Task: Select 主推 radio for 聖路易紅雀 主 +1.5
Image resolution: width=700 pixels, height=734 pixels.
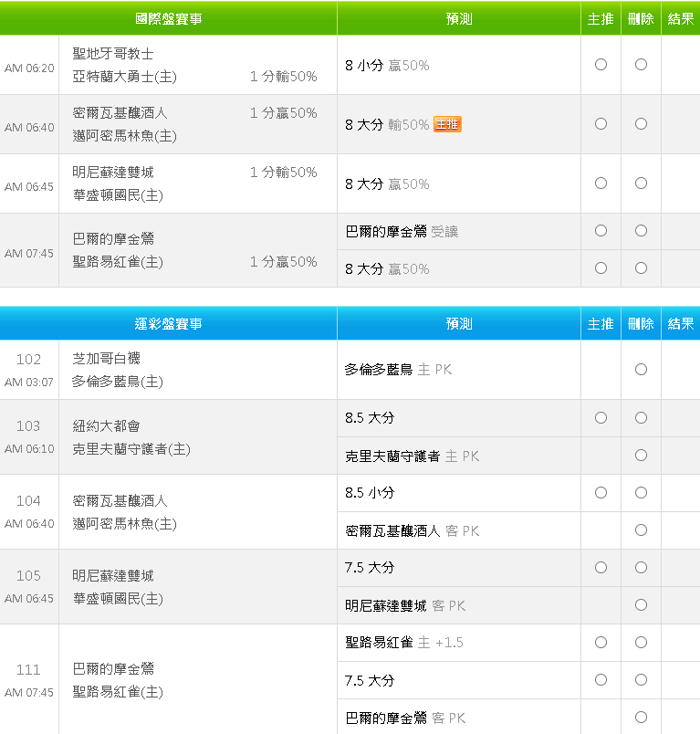Action: tap(601, 643)
